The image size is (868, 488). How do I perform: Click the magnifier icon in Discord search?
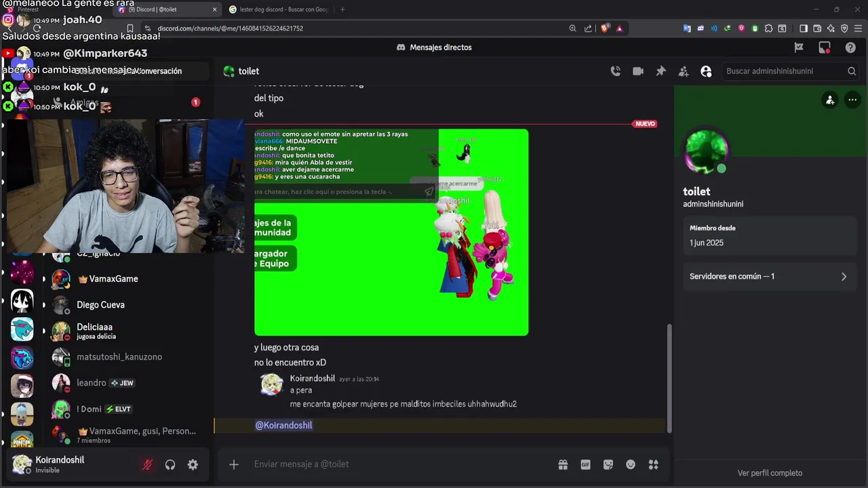[x=852, y=71]
